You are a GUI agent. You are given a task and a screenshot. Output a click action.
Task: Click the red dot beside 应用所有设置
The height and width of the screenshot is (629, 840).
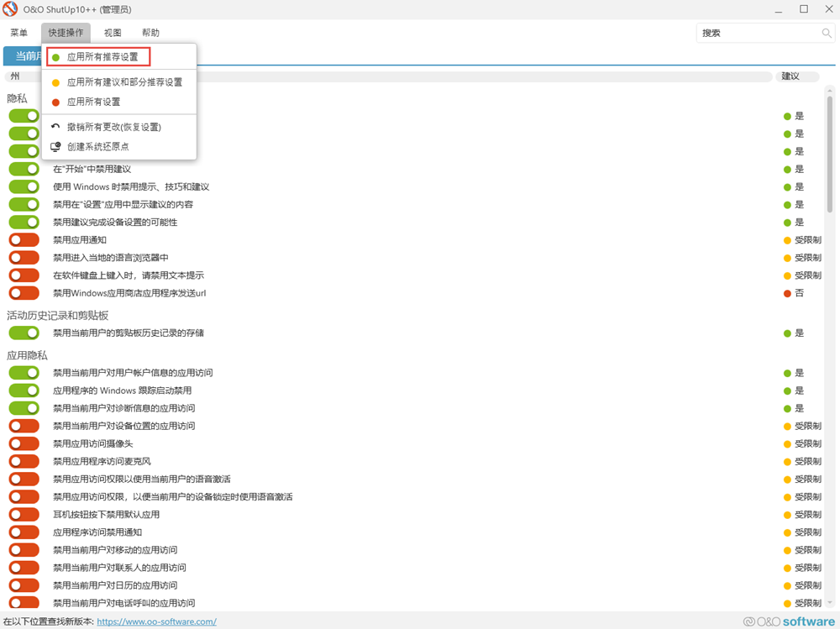coord(55,102)
